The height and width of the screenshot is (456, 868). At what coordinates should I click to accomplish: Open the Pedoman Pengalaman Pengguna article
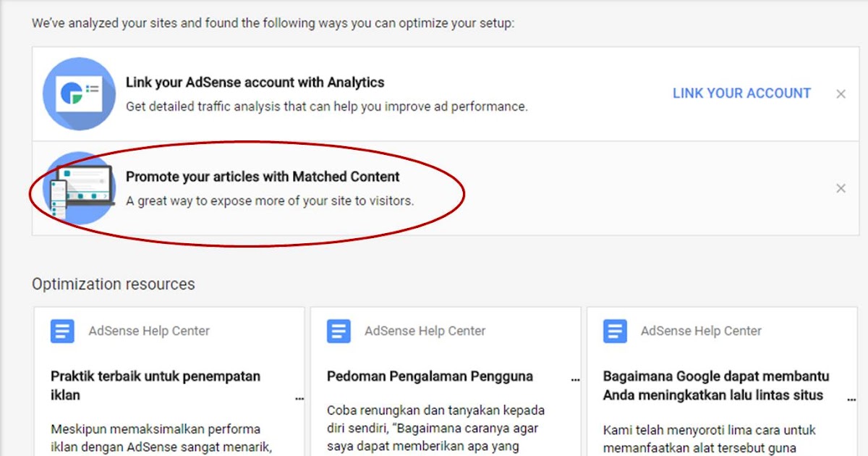tap(429, 376)
